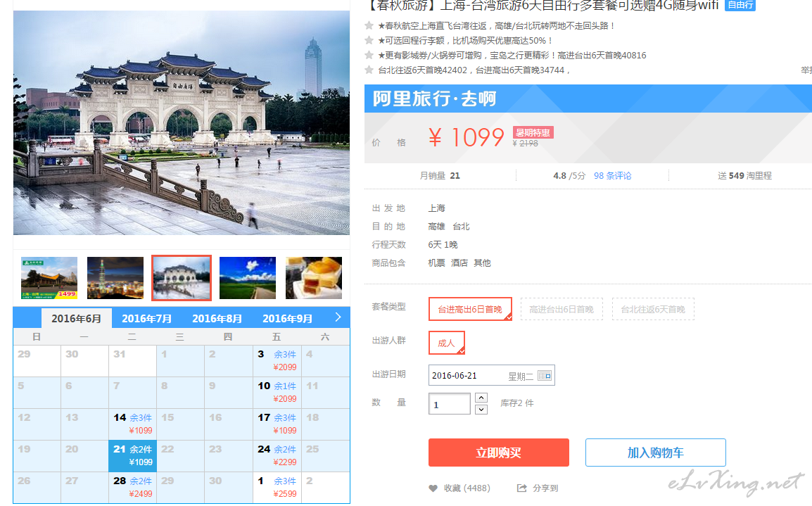This screenshot has width=812, height=506.
Task: Pick July 1 date ¥2599
Action: tap(277, 487)
